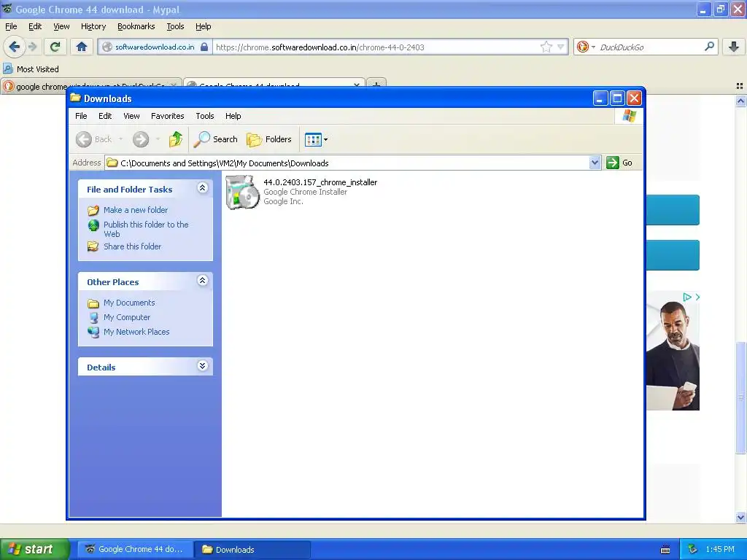Click the Explorer Back button
This screenshot has width=747, height=560.
tap(94, 139)
